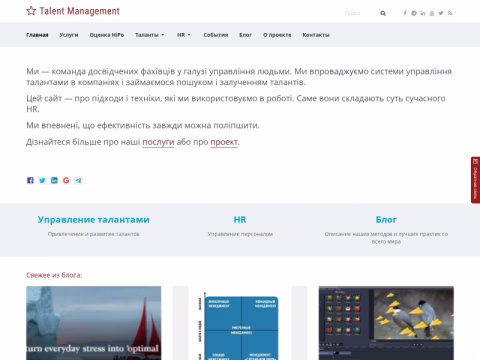Open the header Twitter icon

[x=441, y=13]
